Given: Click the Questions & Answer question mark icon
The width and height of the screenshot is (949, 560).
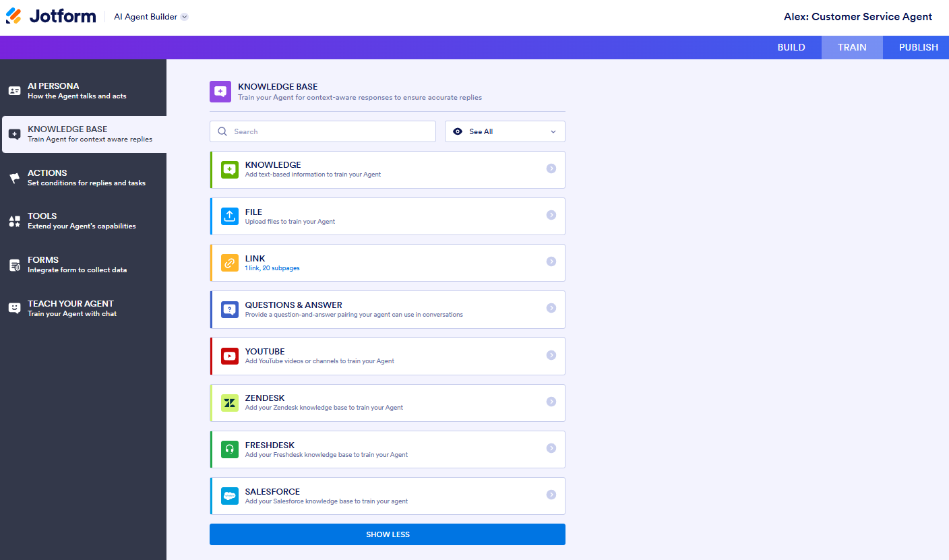Looking at the screenshot, I should tap(229, 309).
